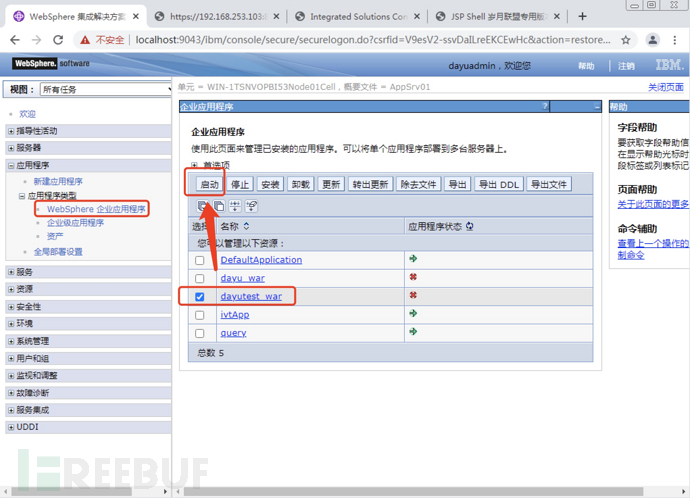Viewport: 690px width, 498px height.
Task: Check the dayu_war checkbox
Action: point(200,278)
